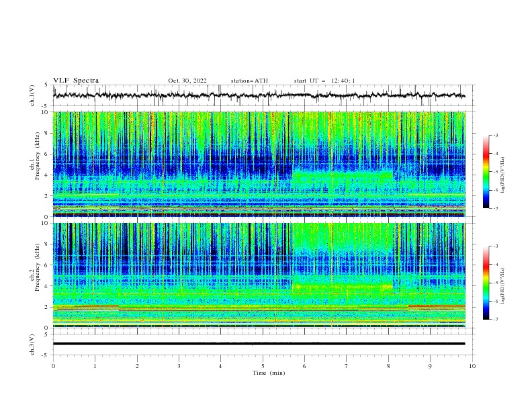Click the time axis tick label "4"
Viewport: 532px width, 411px height.
tap(220, 366)
